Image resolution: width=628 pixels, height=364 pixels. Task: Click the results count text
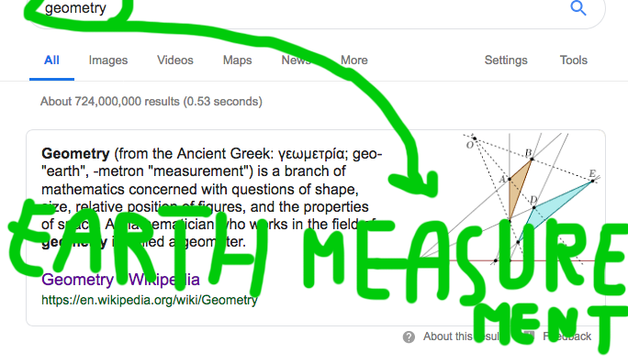click(x=151, y=101)
